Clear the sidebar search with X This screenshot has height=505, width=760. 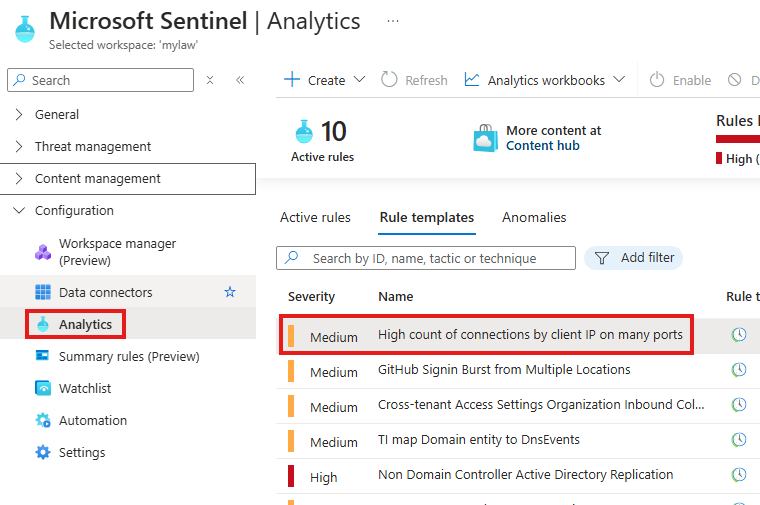tap(210, 81)
